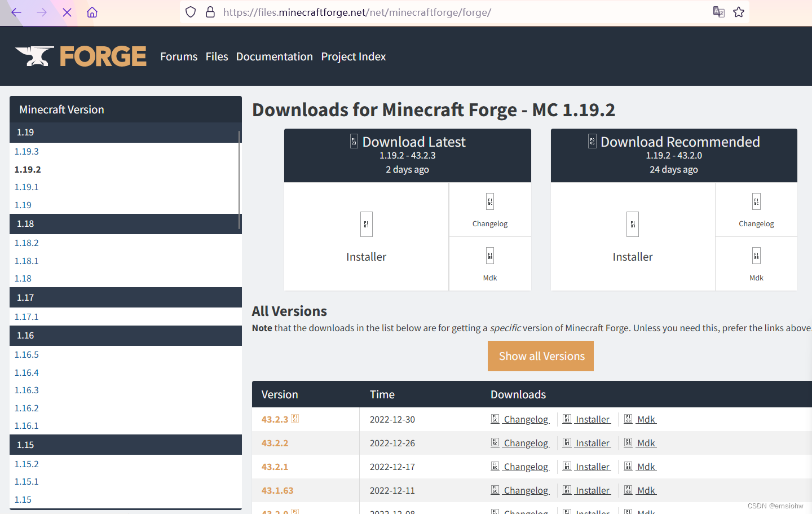Screen dimensions: 812x514
Task: Select Minecraft version 1.18.1
Action: coord(27,261)
